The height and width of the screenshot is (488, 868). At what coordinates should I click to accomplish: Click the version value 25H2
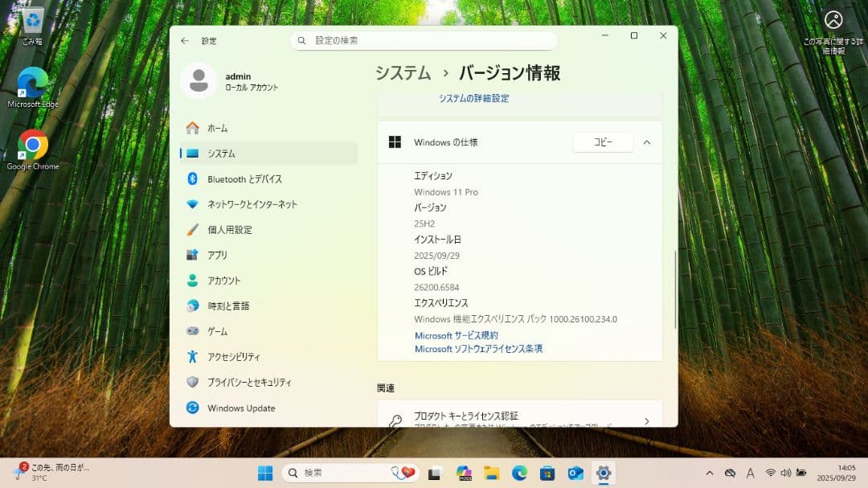[x=424, y=223]
